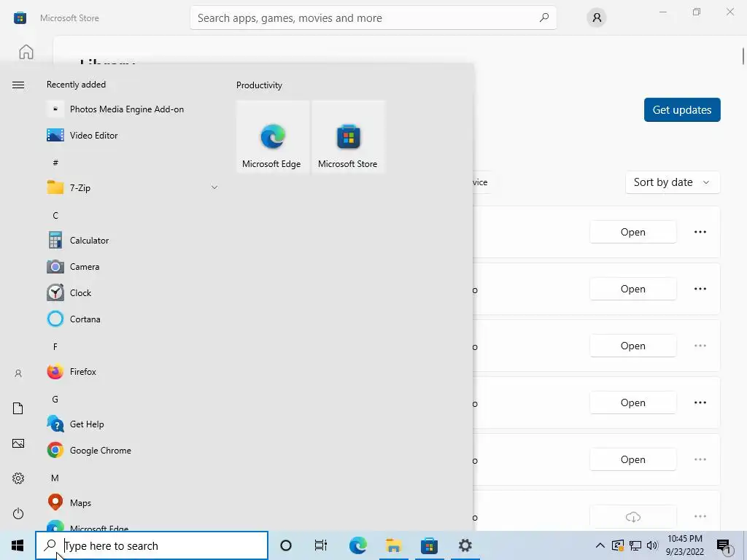
Task: Click the Power icon in Start menu
Action: point(18,513)
